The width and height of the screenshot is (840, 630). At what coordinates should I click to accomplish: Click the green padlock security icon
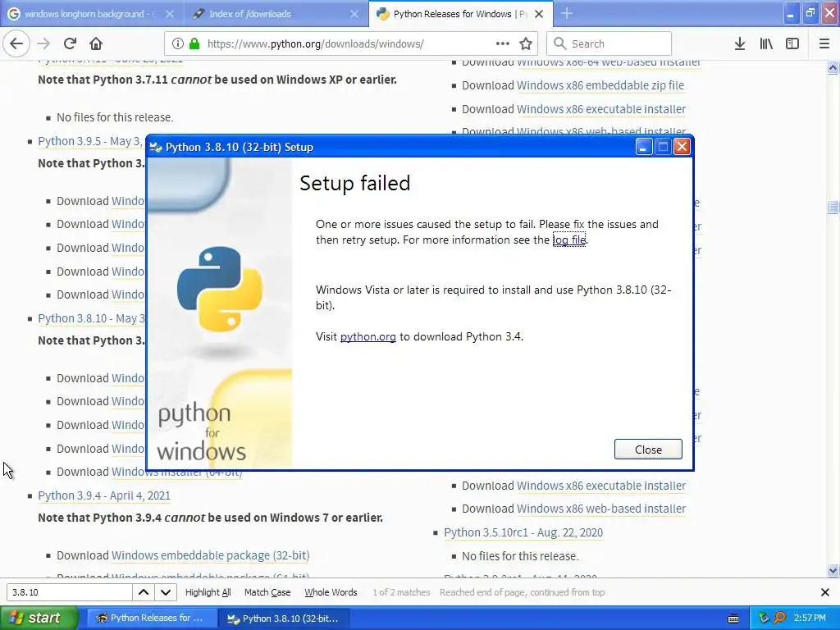(194, 43)
